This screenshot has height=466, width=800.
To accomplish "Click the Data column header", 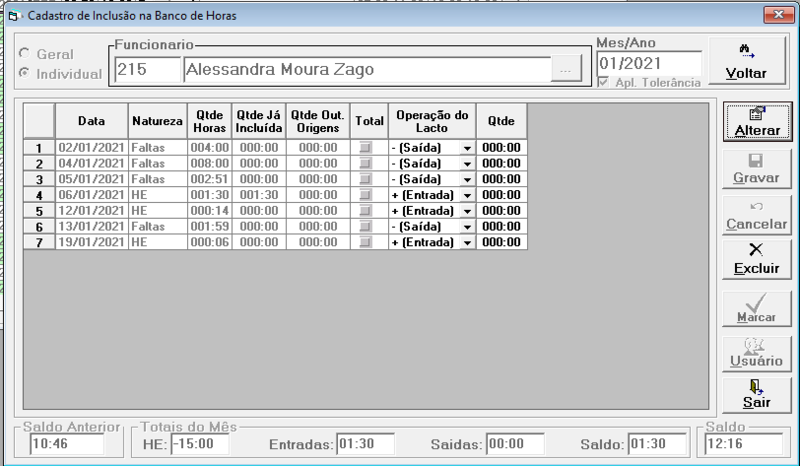I will 91,121.
